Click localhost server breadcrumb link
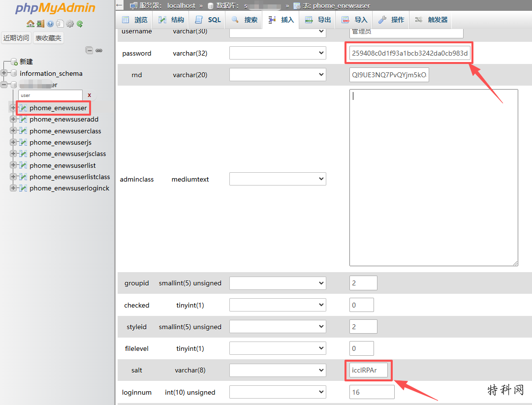 click(x=181, y=6)
